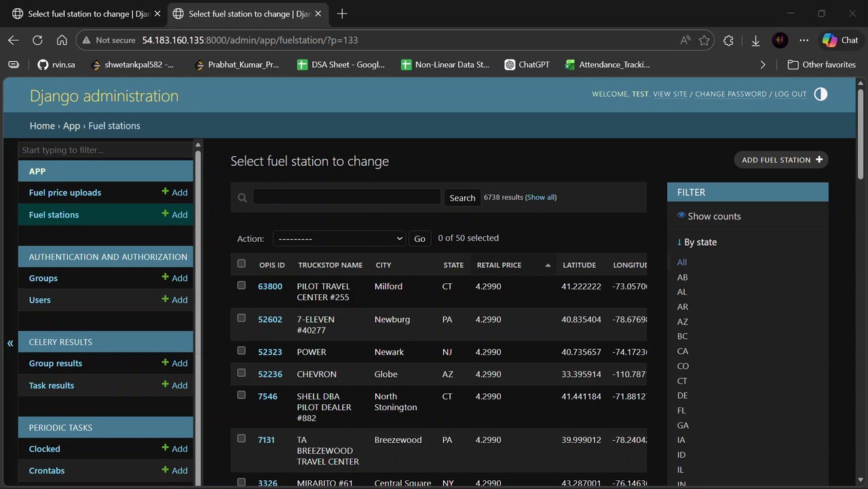Click the plus icon for Fuel price uploads Add
Image resolution: width=868 pixels, height=489 pixels.
coord(165,192)
